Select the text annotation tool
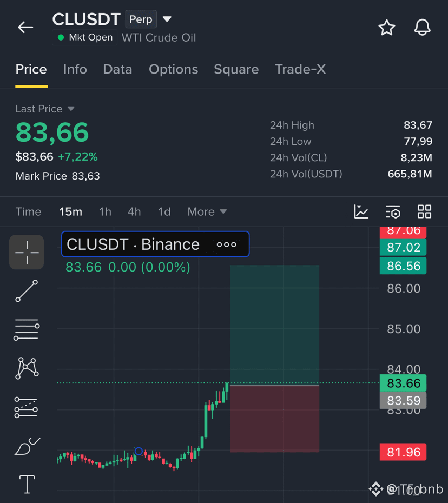 tap(27, 484)
